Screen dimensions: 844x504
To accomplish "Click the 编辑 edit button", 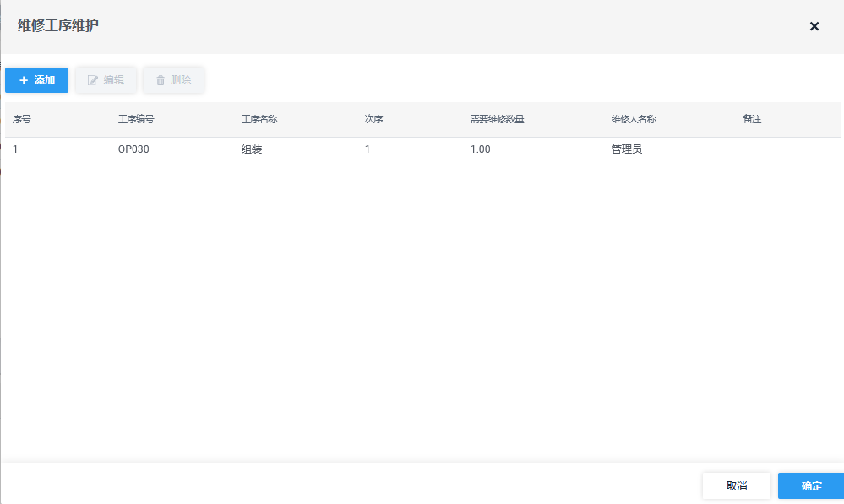I will tap(106, 80).
